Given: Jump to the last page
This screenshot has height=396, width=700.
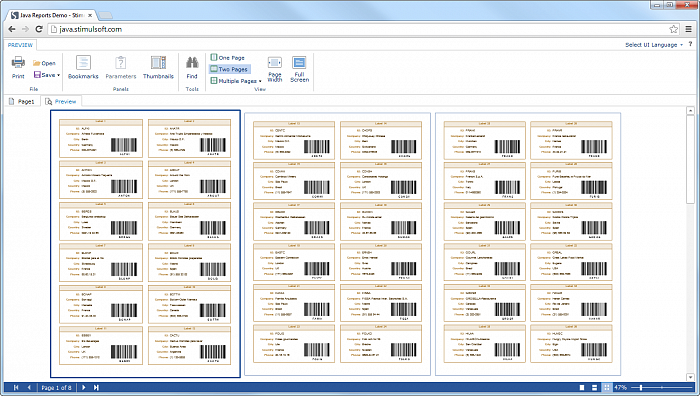Looking at the screenshot, I should click(96, 388).
